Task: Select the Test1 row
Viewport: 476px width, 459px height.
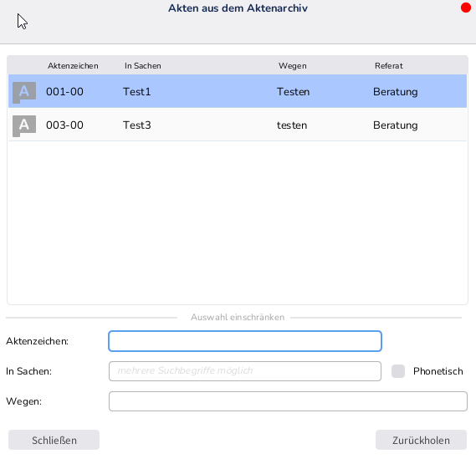Action: [x=238, y=91]
